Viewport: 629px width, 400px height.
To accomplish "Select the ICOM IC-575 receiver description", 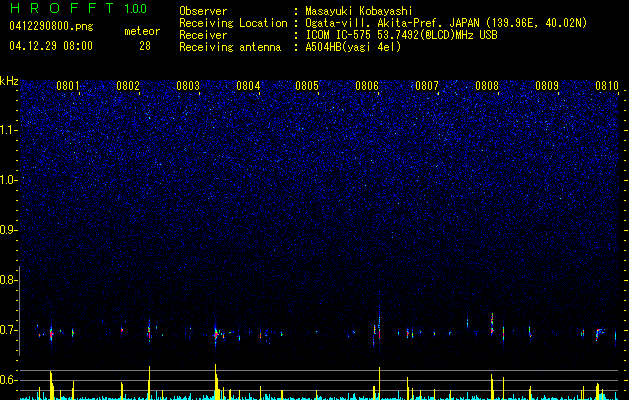I will coord(401,35).
